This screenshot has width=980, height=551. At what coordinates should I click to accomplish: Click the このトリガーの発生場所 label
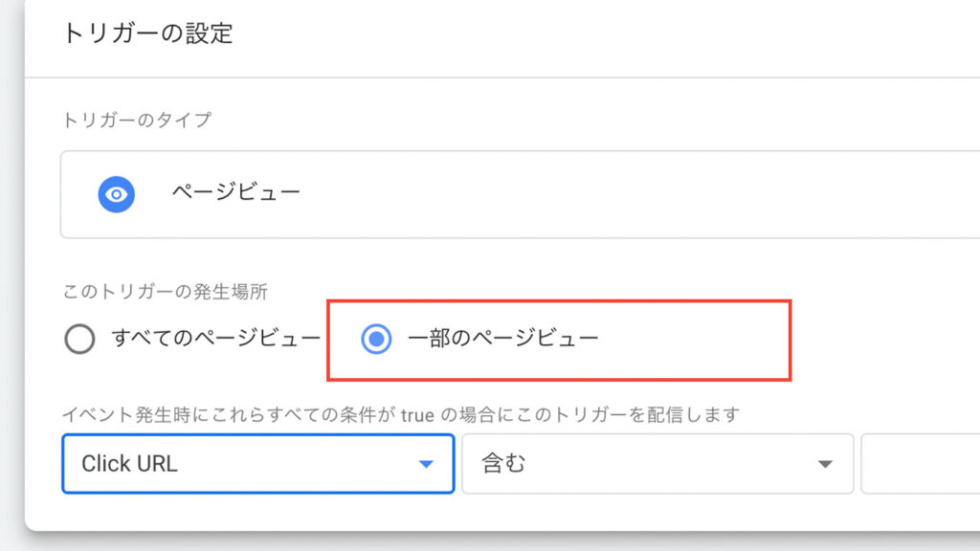pos(165,291)
